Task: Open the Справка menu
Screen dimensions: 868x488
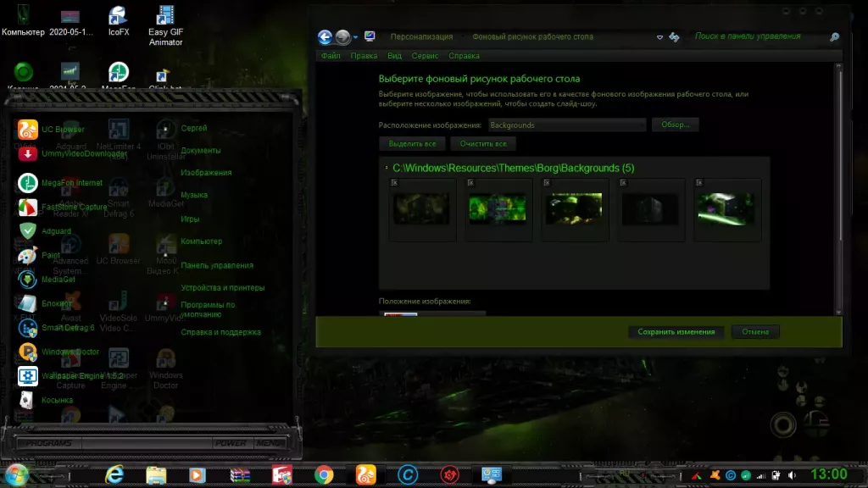Action: (464, 56)
